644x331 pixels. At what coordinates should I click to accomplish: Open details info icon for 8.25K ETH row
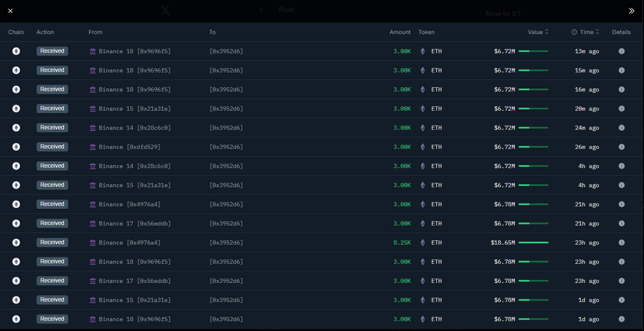[x=621, y=242]
